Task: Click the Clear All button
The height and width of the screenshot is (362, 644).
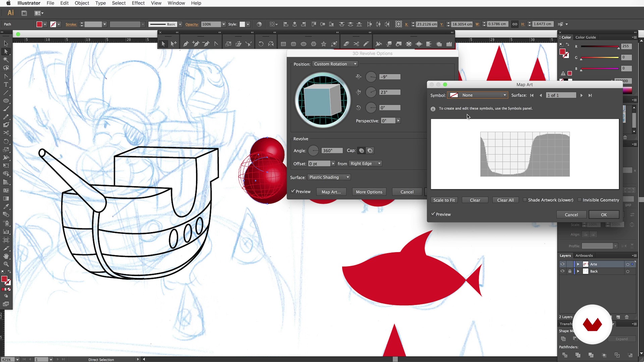Action: point(505,200)
